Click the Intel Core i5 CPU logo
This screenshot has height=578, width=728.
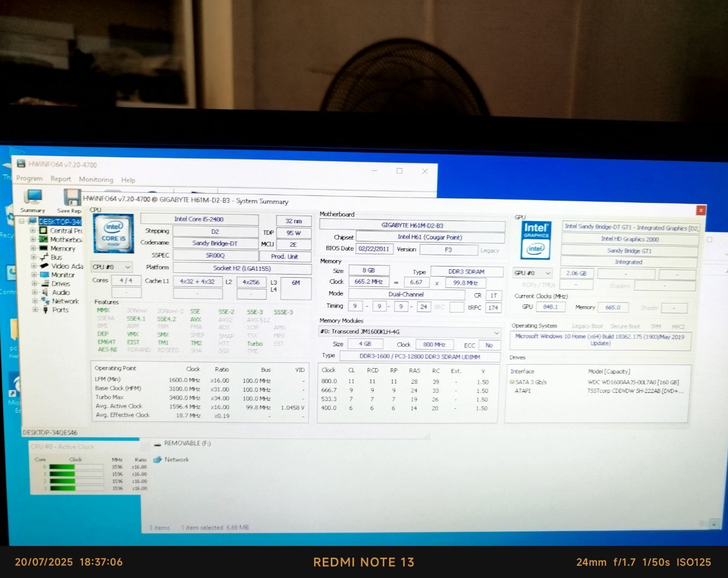pyautogui.click(x=113, y=233)
